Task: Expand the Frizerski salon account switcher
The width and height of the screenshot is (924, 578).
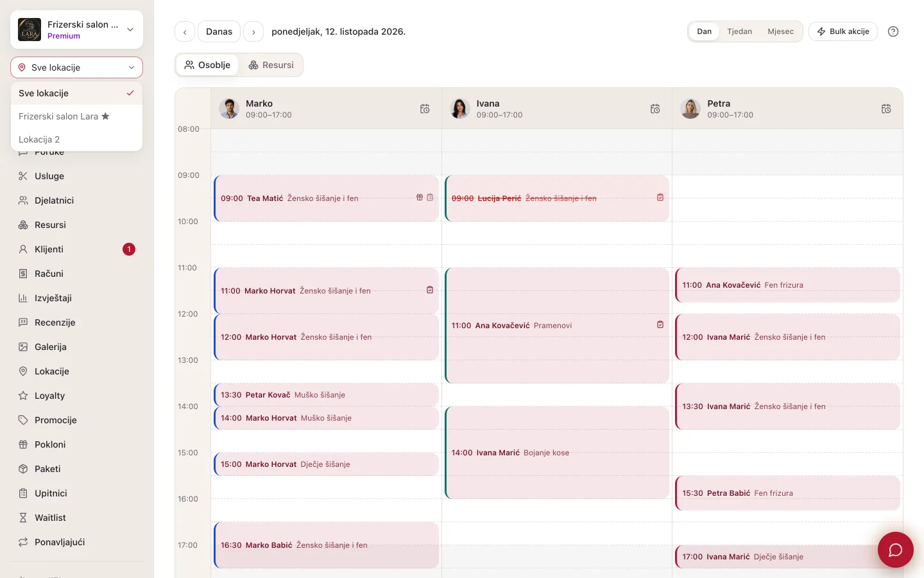Action: 77,30
